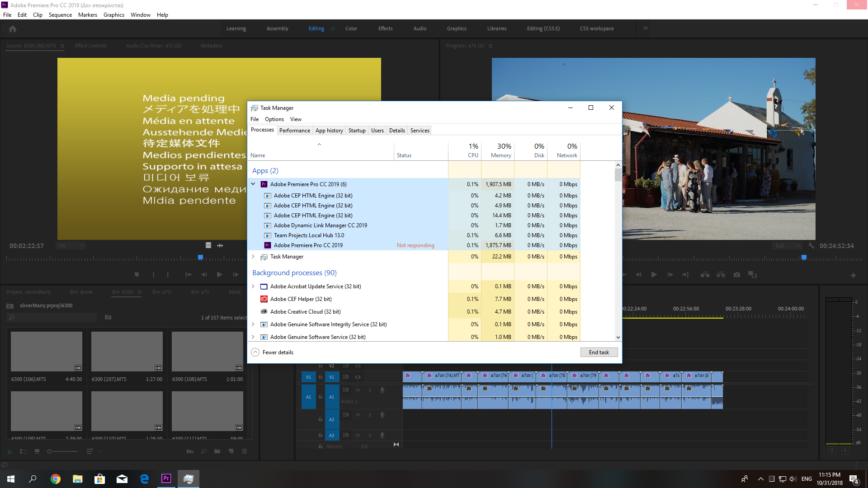Toggle A2 audio track mute button
The width and height of the screenshot is (868, 488).
(358, 415)
